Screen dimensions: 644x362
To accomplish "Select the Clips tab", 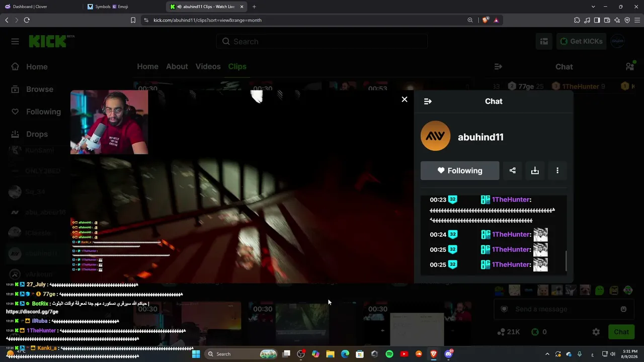I will 237,66.
